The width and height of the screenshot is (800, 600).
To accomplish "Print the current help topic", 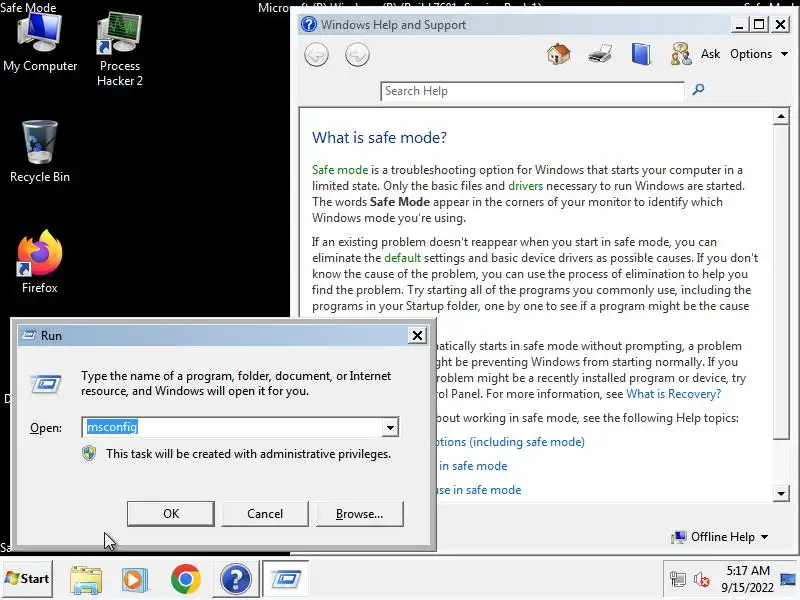I will click(x=600, y=54).
